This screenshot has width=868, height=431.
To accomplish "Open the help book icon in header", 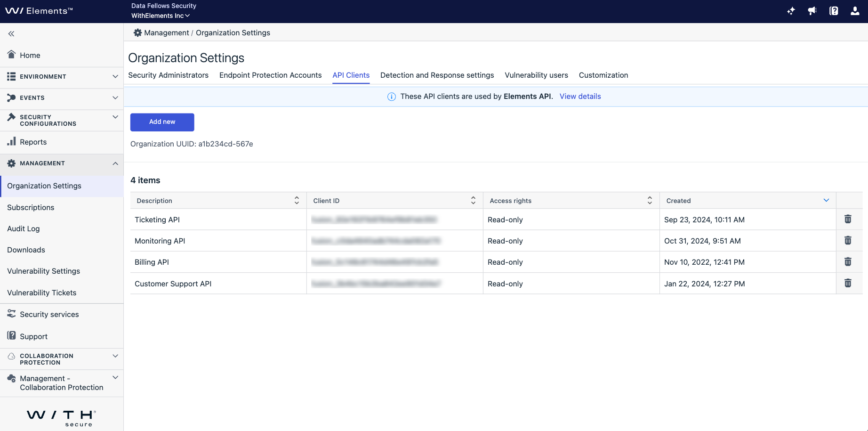I will [x=833, y=11].
